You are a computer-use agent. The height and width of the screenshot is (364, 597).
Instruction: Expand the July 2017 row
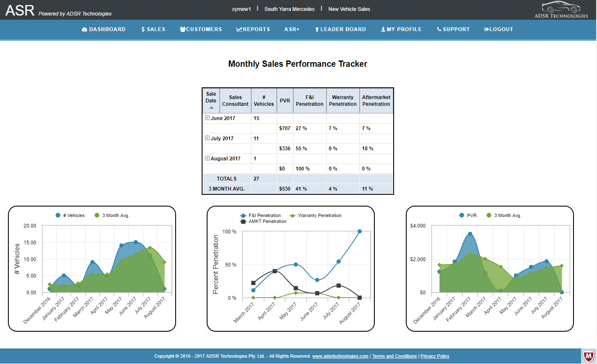(x=207, y=138)
